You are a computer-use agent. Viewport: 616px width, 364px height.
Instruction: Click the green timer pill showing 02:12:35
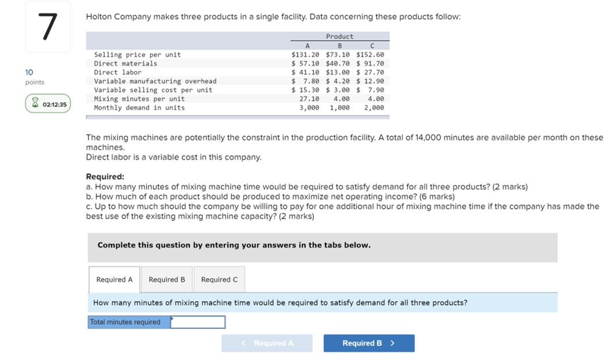coord(48,103)
